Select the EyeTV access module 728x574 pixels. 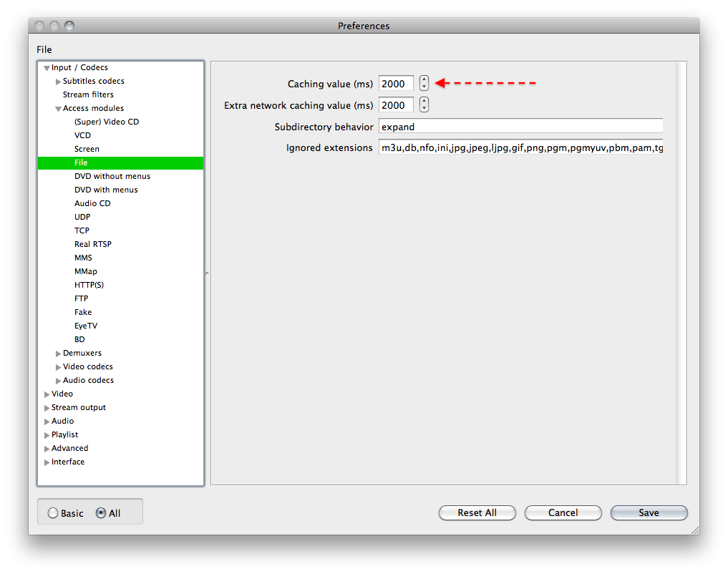click(86, 326)
